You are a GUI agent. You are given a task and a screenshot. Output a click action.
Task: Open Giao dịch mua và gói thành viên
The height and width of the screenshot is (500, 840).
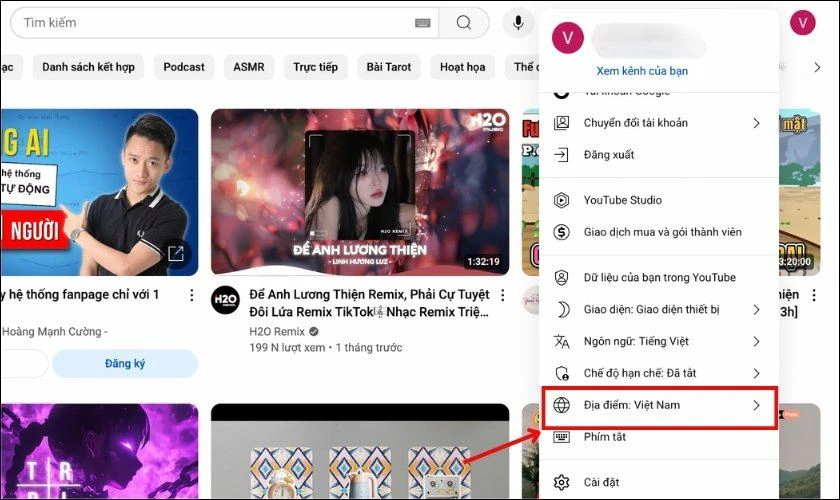pos(658,232)
